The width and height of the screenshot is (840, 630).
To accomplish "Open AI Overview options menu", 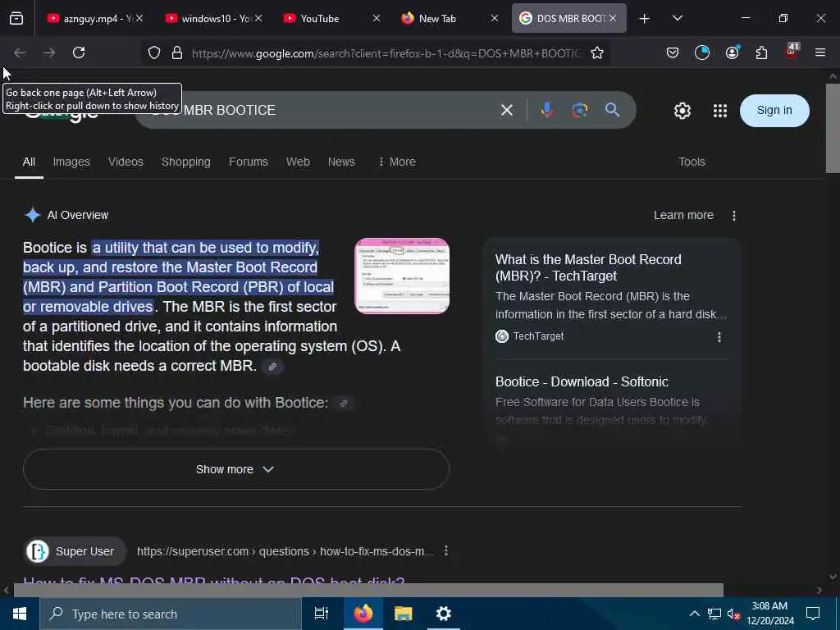I will click(x=734, y=216).
